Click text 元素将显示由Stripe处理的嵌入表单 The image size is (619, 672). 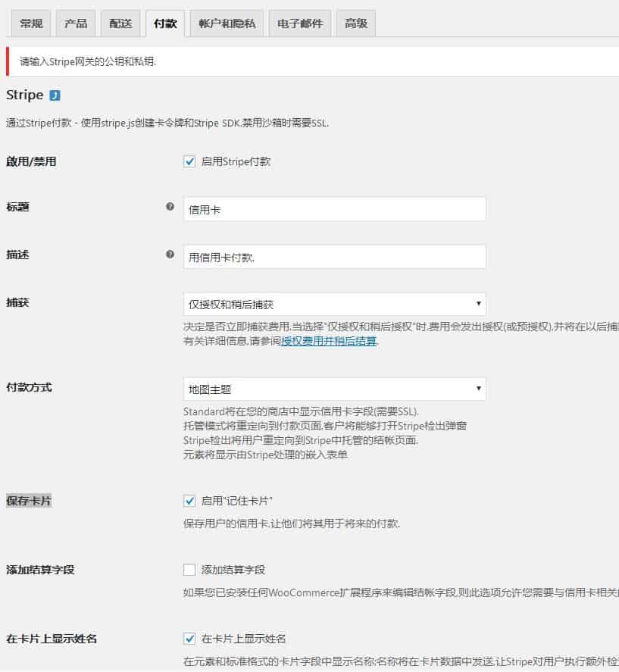[265, 455]
